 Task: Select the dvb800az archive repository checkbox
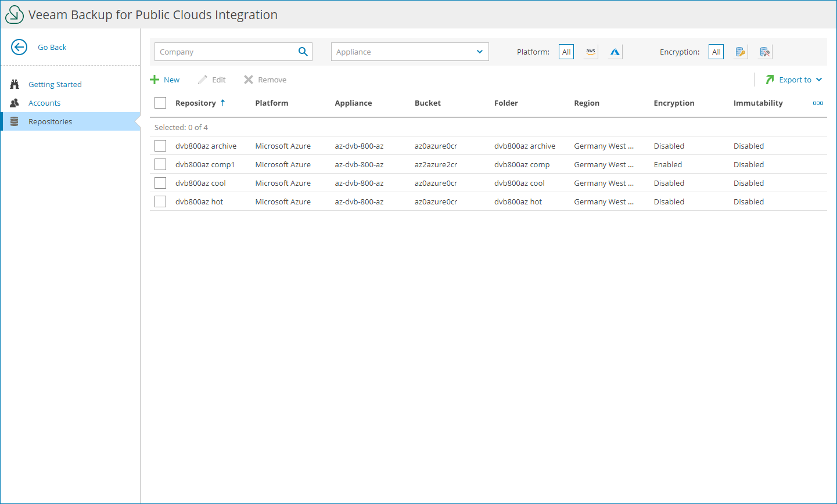(160, 146)
